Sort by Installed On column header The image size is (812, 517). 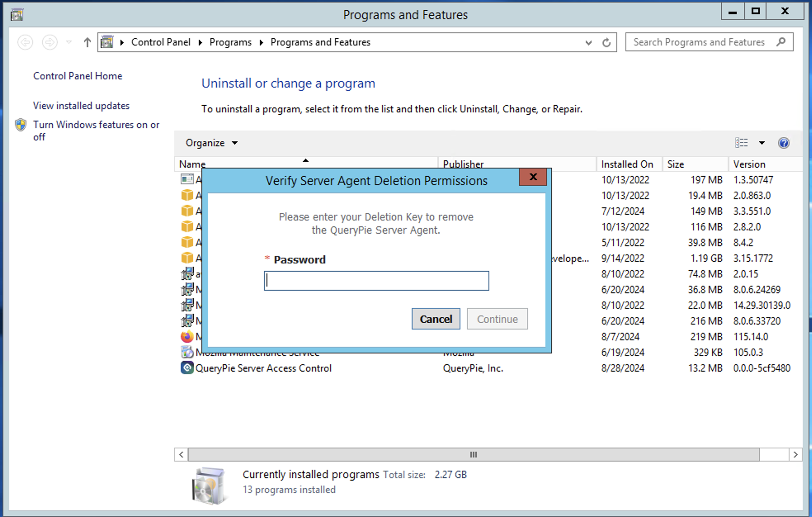coord(627,164)
